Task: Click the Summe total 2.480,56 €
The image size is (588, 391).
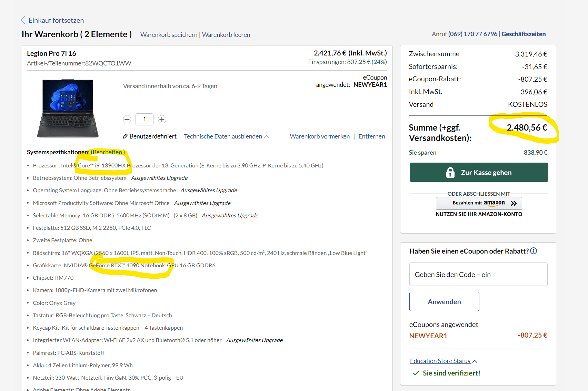Action: coord(527,128)
